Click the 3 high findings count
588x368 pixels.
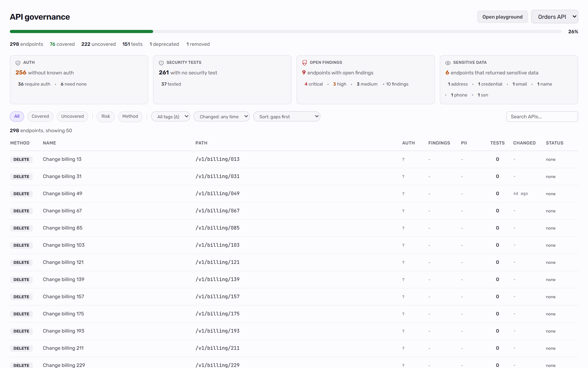(339, 84)
